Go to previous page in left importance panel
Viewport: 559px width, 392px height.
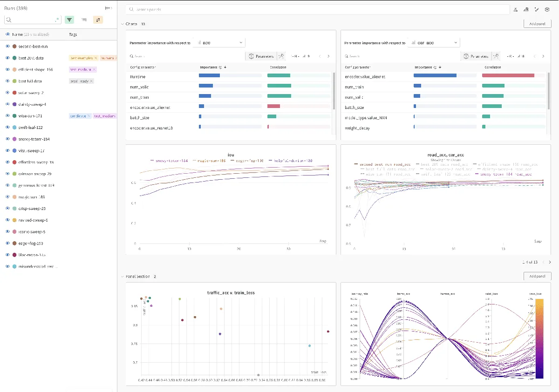(320, 56)
